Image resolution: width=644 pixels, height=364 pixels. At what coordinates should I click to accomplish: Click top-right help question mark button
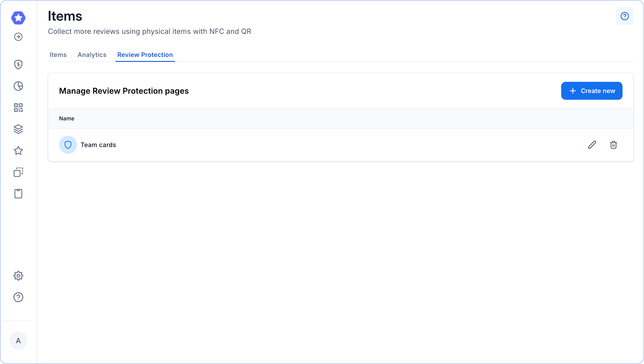pyautogui.click(x=625, y=16)
